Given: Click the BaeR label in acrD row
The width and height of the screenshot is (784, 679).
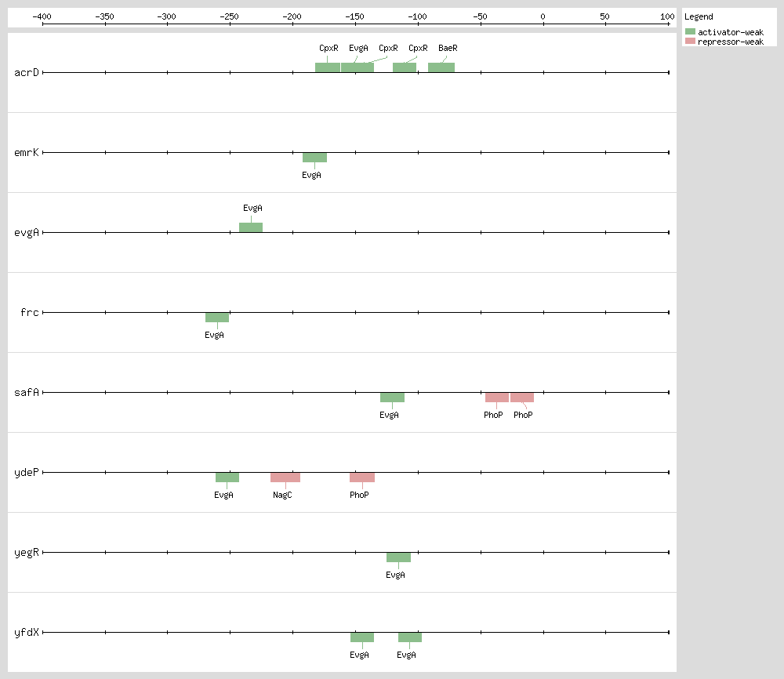Looking at the screenshot, I should (448, 48).
